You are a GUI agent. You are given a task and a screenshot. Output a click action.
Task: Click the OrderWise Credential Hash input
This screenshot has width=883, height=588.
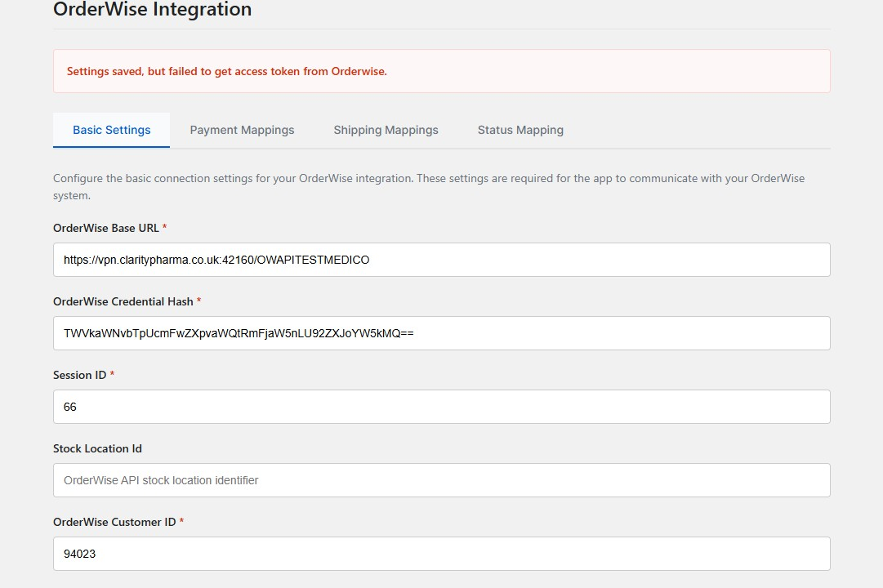click(441, 333)
